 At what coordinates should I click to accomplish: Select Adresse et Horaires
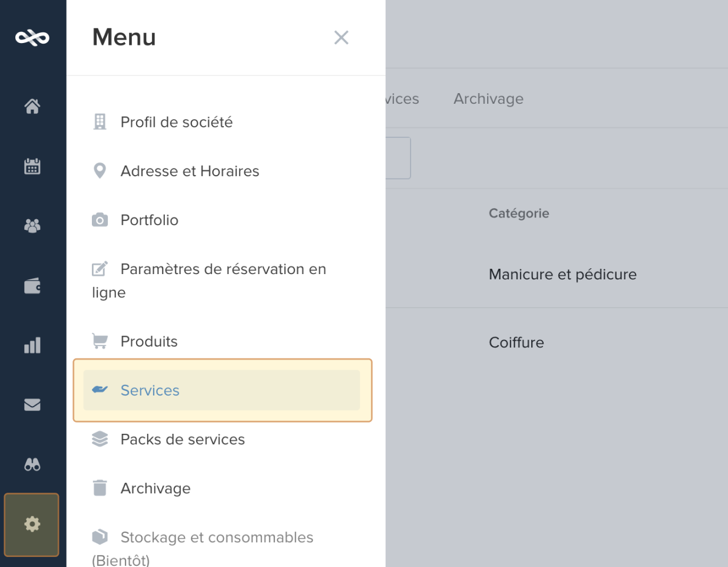[189, 171]
